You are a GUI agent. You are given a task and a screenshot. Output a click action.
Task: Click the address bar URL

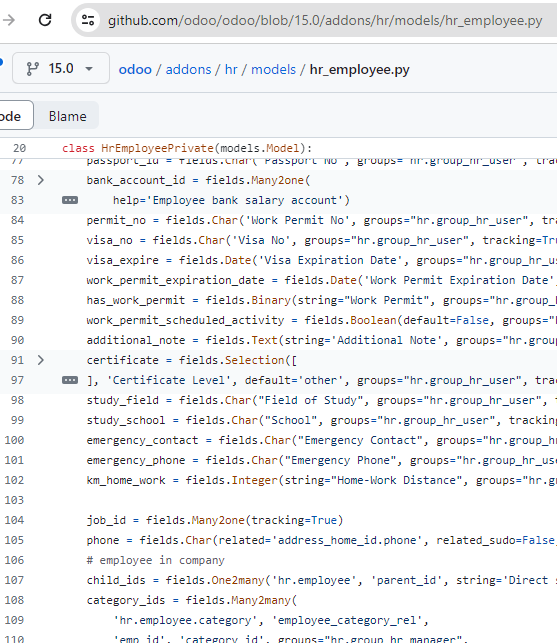(325, 21)
